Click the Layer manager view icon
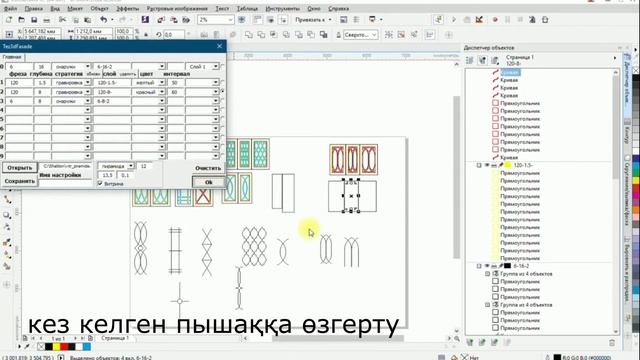Image resolution: width=640 pixels, height=360 pixels. (x=495, y=60)
